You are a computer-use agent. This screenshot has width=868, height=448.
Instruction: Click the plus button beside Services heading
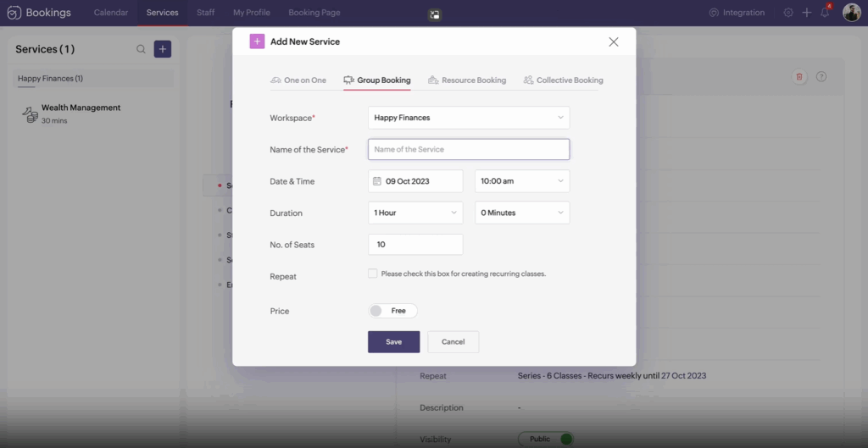(x=163, y=49)
